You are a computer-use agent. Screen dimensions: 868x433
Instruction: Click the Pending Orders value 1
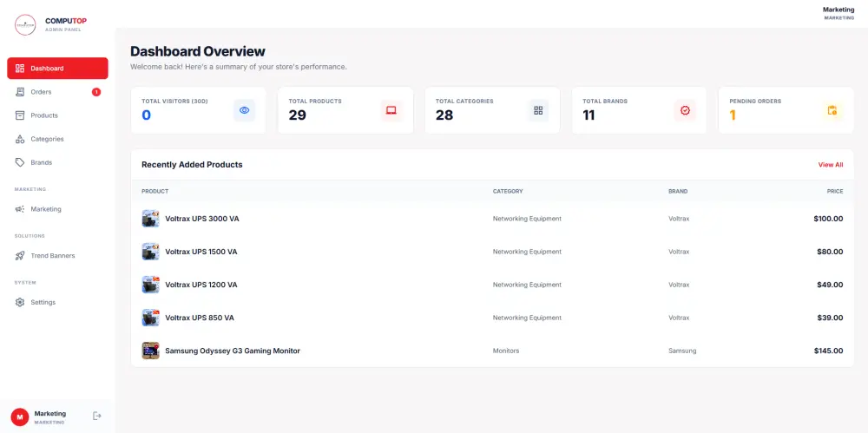[733, 115]
